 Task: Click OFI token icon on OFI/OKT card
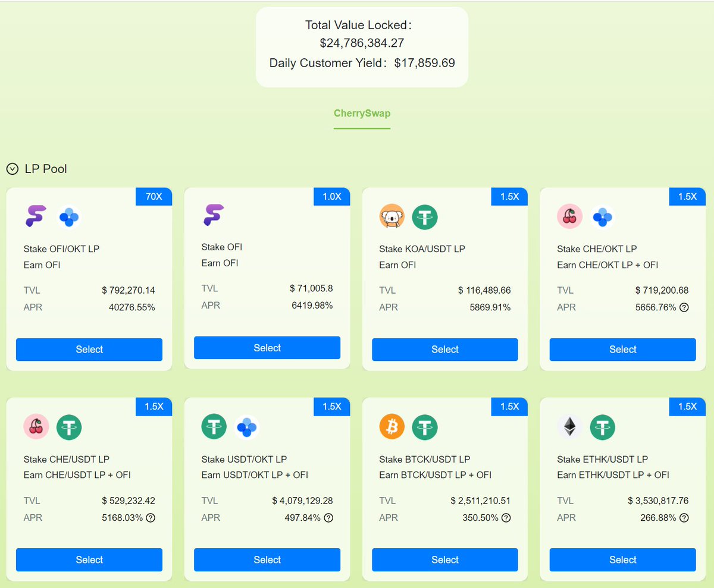tap(35, 216)
